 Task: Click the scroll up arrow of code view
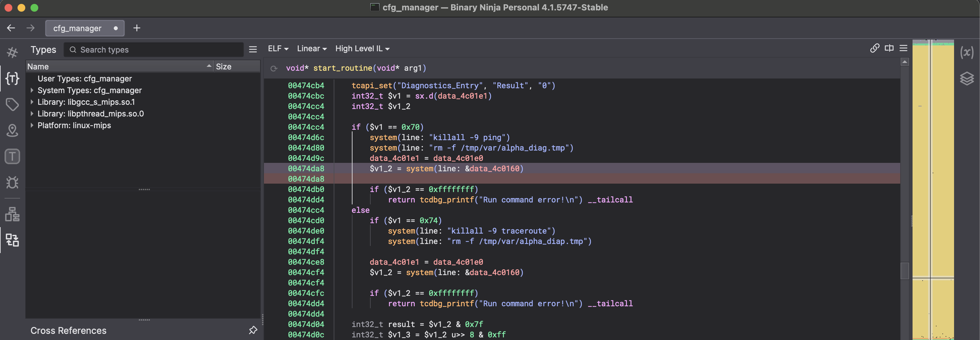pyautogui.click(x=905, y=62)
